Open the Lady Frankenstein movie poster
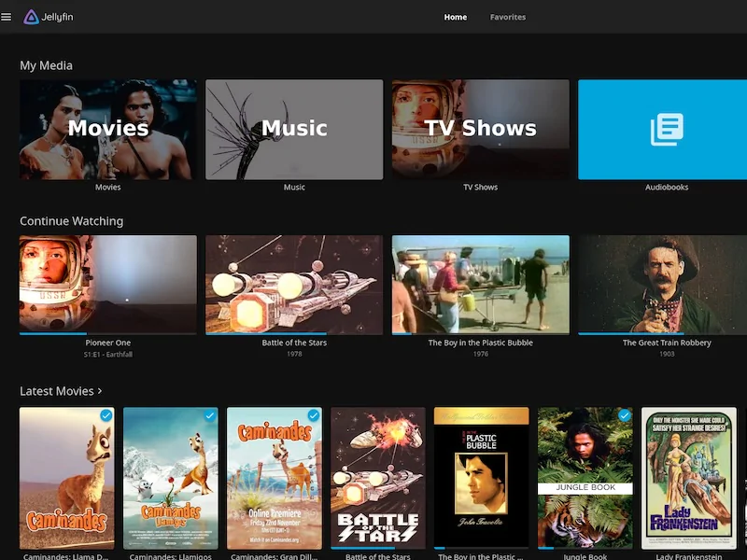 coord(689,477)
